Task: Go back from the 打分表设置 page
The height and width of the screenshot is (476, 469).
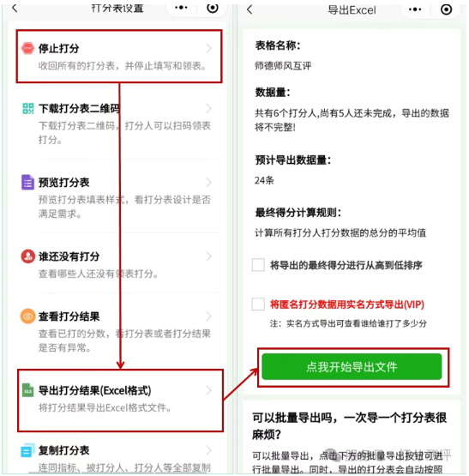Action: 15,9
